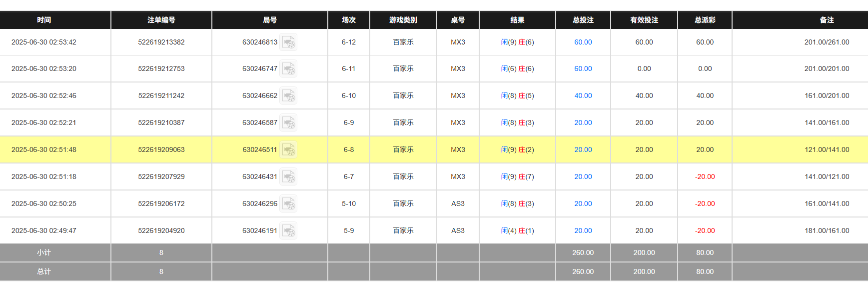Click replay icon beside round 630246662

[288, 96]
